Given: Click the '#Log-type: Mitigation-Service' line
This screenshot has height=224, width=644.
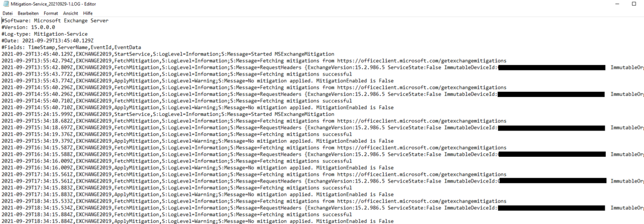Looking at the screenshot, I should (44, 34).
